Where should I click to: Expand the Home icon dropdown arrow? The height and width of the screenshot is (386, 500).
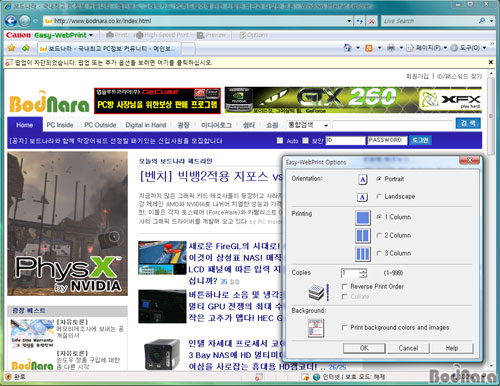(358, 48)
